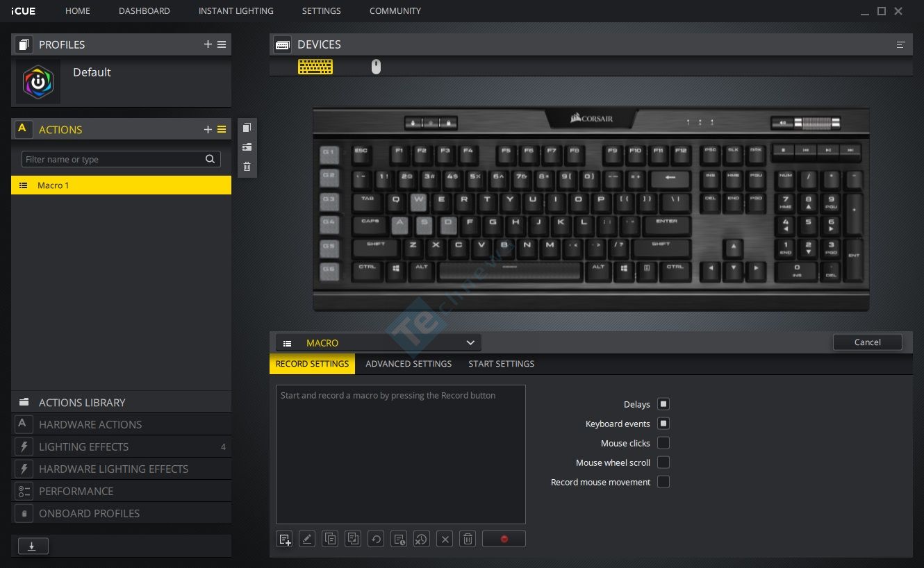Click the remove delays clock-with-x icon

pos(422,539)
